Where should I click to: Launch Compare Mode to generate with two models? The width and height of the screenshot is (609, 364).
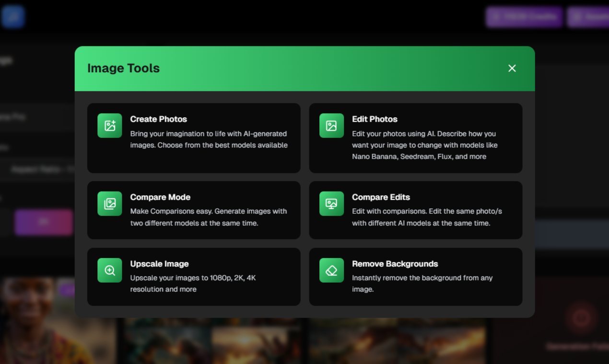click(x=193, y=210)
